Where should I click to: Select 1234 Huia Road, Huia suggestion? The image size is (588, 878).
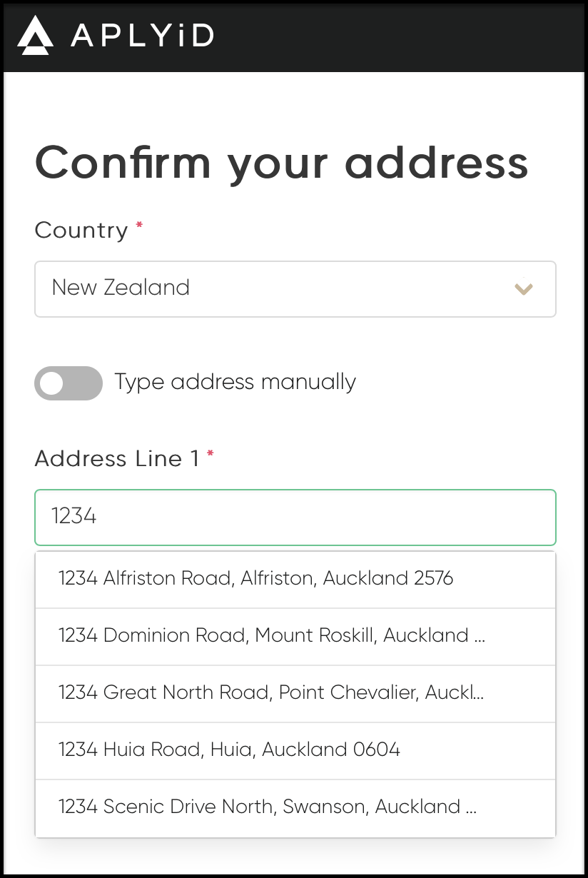pos(295,751)
